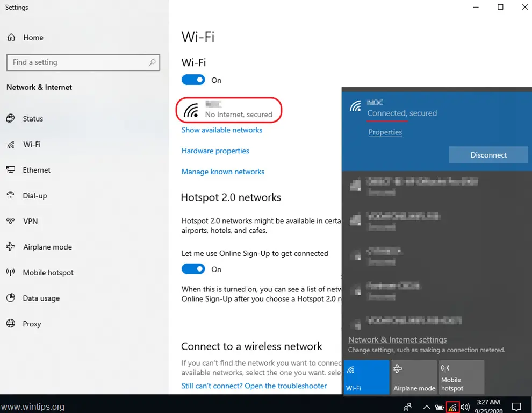Click 'Connect to a wireless network' heading
Screen dimensions: 532x413
click(x=251, y=346)
